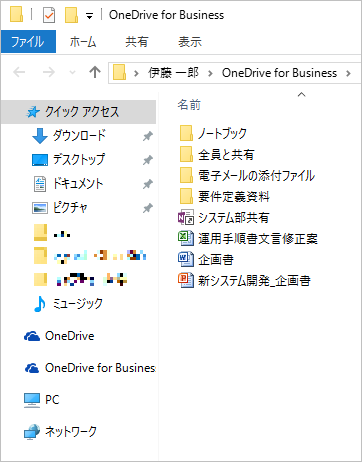Open デスクトップ in the sidebar
The image size is (362, 462).
point(79,159)
